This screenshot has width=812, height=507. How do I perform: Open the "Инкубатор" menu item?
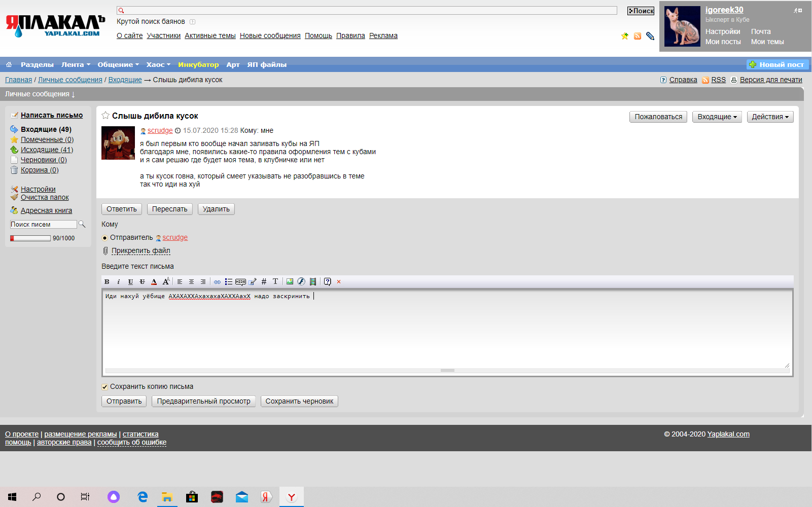[198, 64]
